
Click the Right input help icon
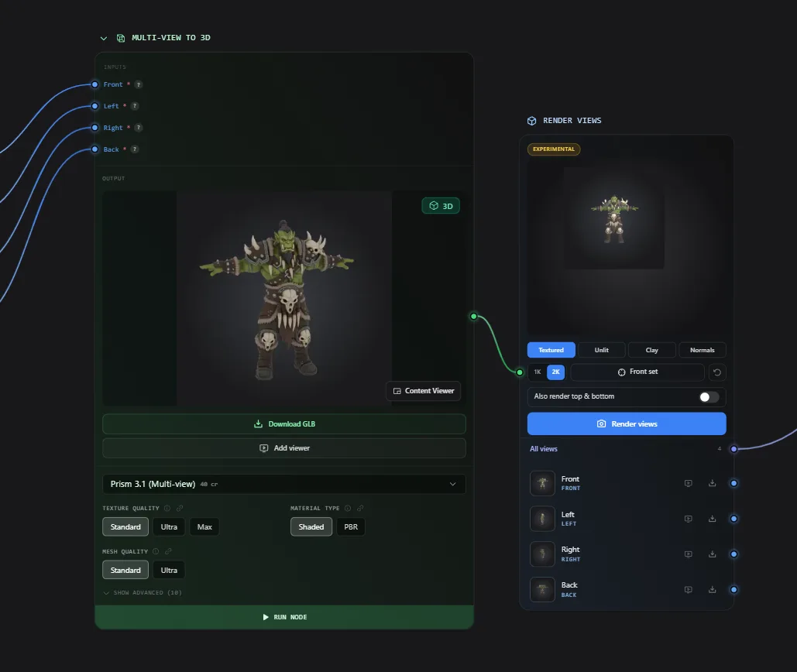(138, 128)
